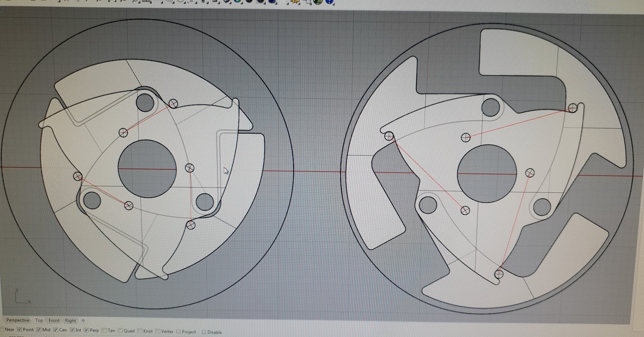
Task: Check Disable to turn off all osnaps
Action: (x=204, y=332)
